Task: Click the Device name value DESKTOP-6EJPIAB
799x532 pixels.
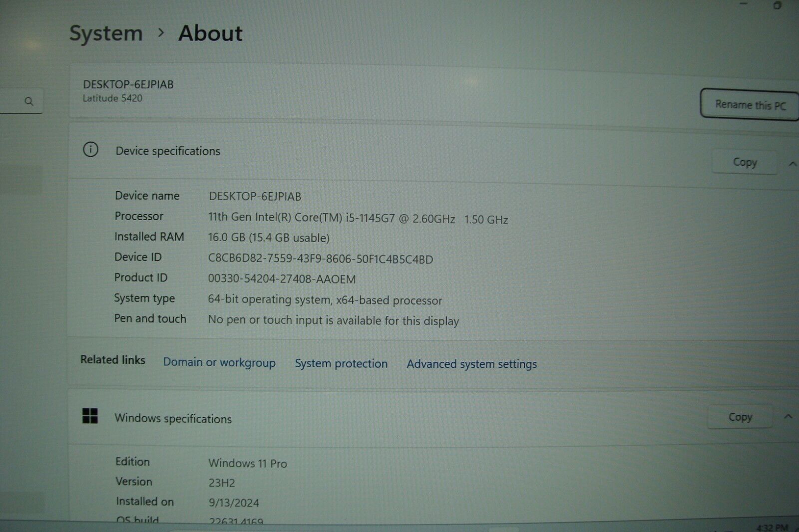Action: (255, 196)
